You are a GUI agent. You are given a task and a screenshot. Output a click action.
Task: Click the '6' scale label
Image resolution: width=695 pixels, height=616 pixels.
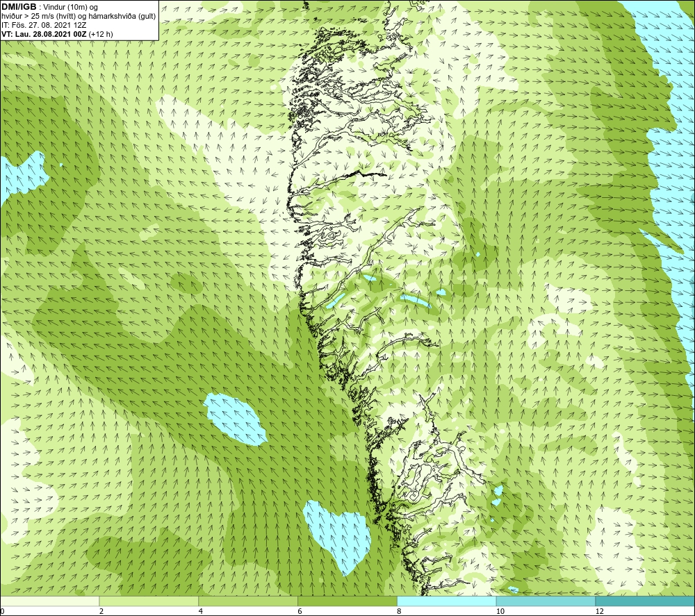(300, 612)
